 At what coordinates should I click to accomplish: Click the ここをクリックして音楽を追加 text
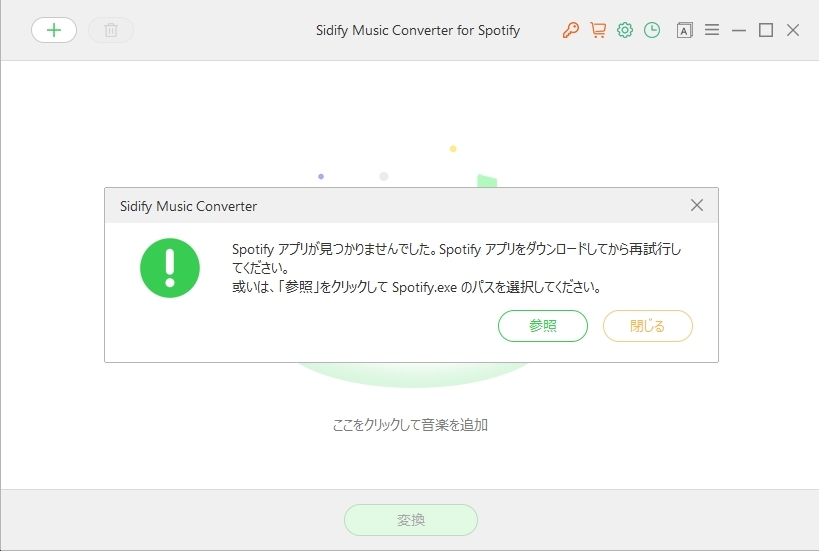tap(410, 425)
